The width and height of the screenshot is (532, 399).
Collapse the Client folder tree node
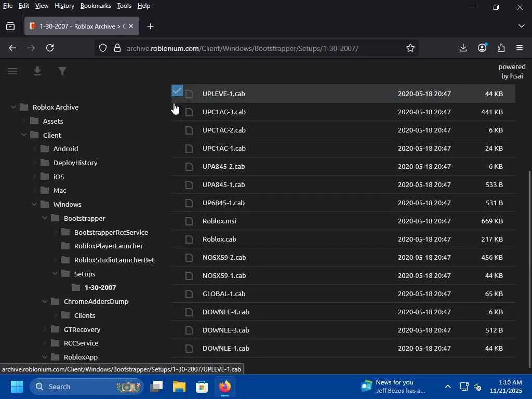pos(24,135)
